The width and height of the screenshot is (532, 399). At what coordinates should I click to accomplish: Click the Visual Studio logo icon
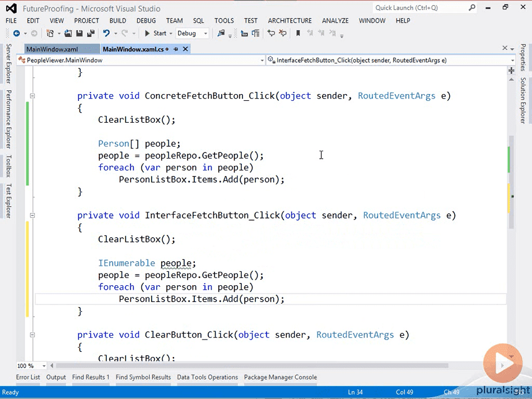(11, 8)
